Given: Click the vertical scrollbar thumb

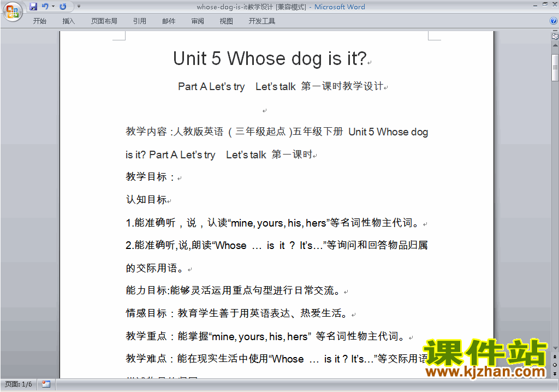Looking at the screenshot, I should (x=555, y=68).
